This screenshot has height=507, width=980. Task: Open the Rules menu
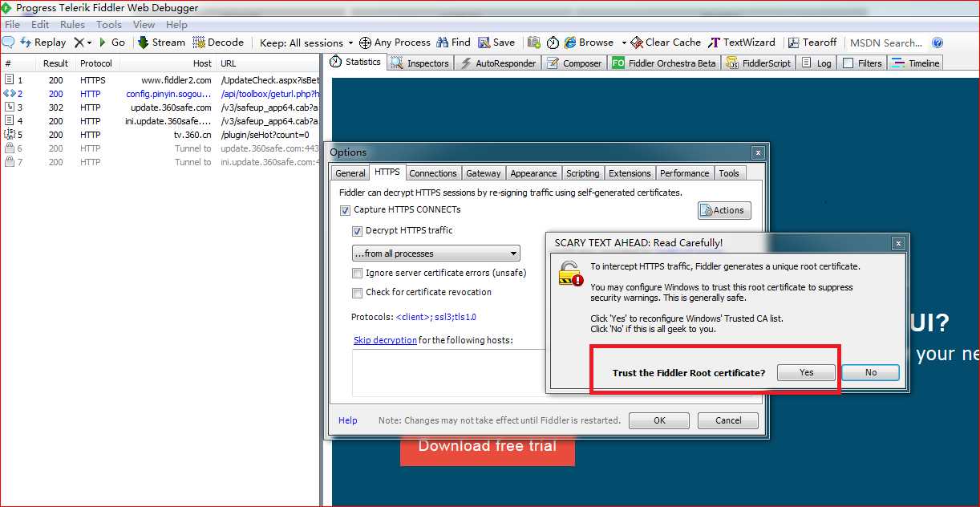click(72, 25)
